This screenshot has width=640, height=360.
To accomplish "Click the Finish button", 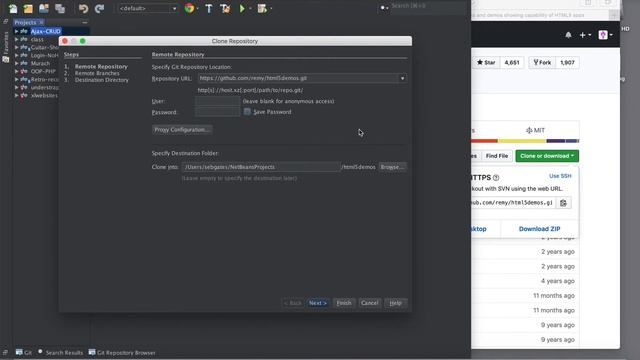I will pyautogui.click(x=344, y=303).
